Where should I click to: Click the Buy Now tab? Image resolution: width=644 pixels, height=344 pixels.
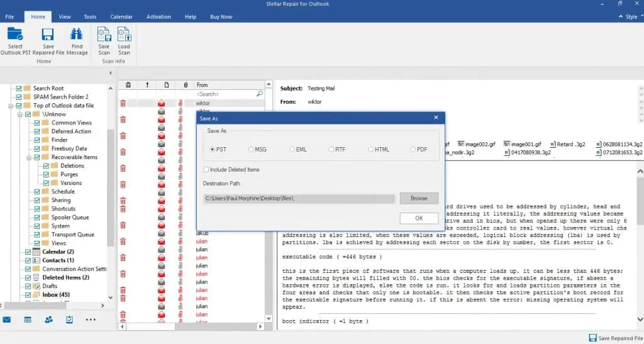[221, 17]
